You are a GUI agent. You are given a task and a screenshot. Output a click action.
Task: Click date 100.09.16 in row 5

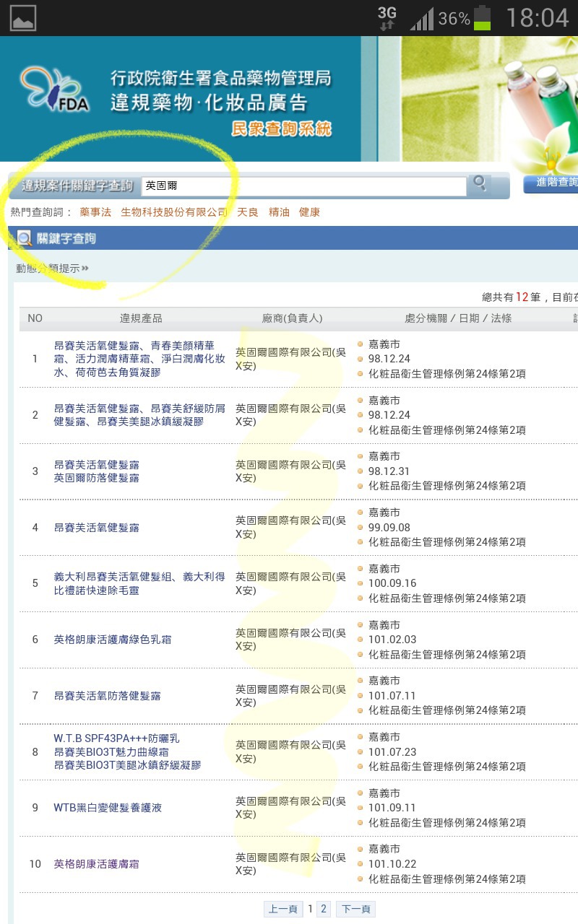392,583
